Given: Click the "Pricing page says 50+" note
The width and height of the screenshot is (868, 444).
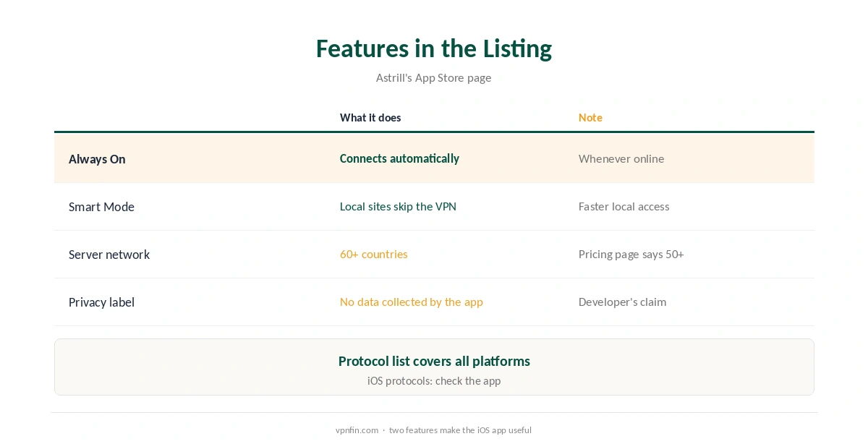Looking at the screenshot, I should pyautogui.click(x=631, y=255).
